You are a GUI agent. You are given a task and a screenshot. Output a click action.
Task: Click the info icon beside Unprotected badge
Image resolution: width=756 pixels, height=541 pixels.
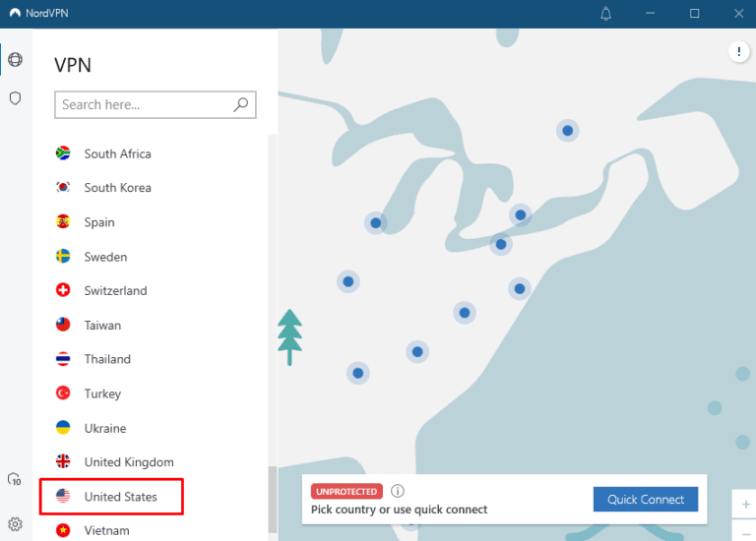tap(398, 491)
